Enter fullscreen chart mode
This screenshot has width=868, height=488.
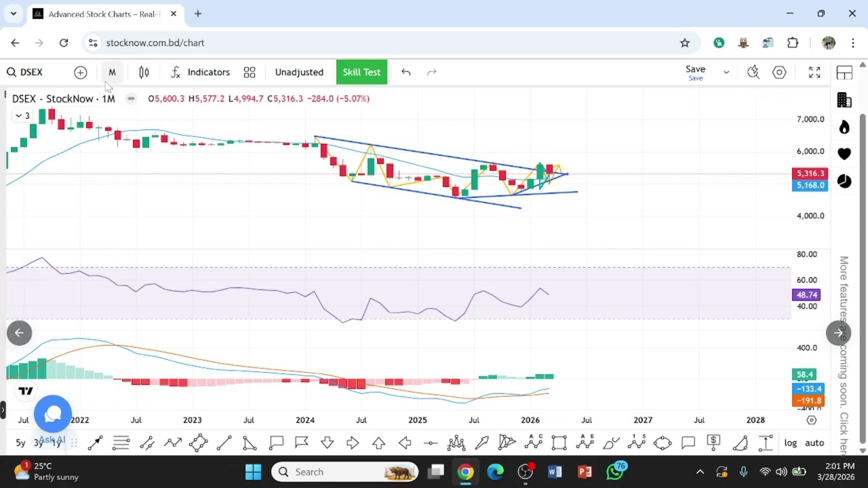click(x=814, y=73)
